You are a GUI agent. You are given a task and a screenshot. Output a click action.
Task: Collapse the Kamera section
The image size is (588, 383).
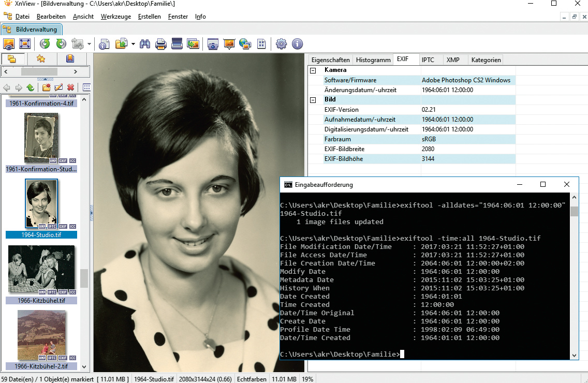tap(312, 70)
